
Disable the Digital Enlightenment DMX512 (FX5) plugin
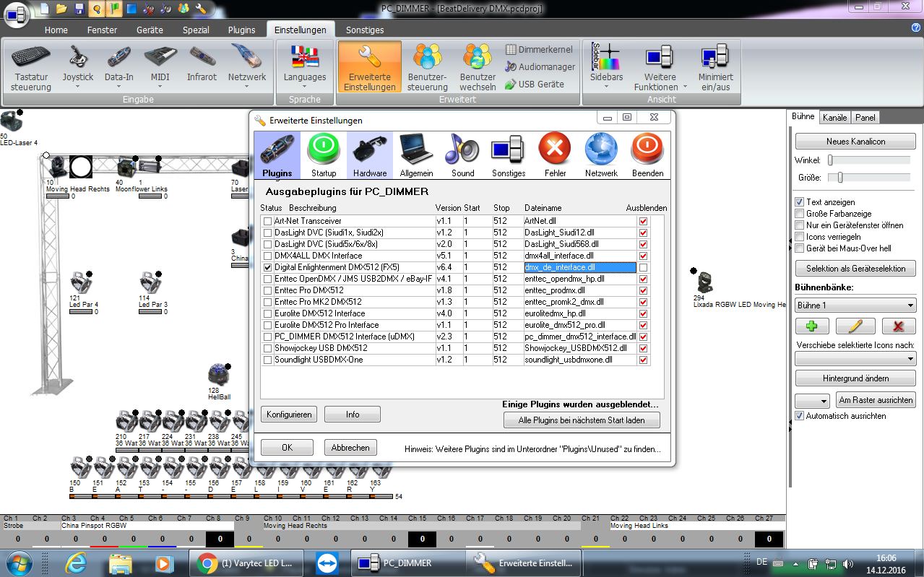click(x=268, y=267)
